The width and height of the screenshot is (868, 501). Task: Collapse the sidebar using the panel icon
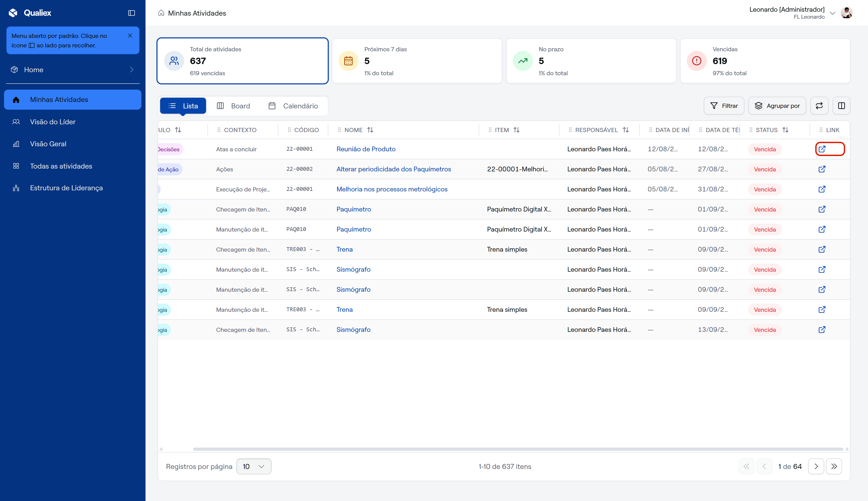(132, 13)
